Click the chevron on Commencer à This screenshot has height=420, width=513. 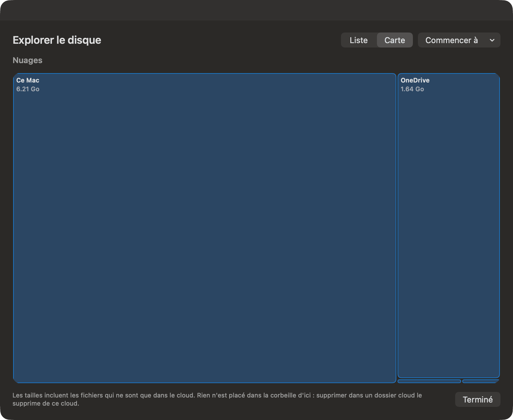click(x=492, y=40)
